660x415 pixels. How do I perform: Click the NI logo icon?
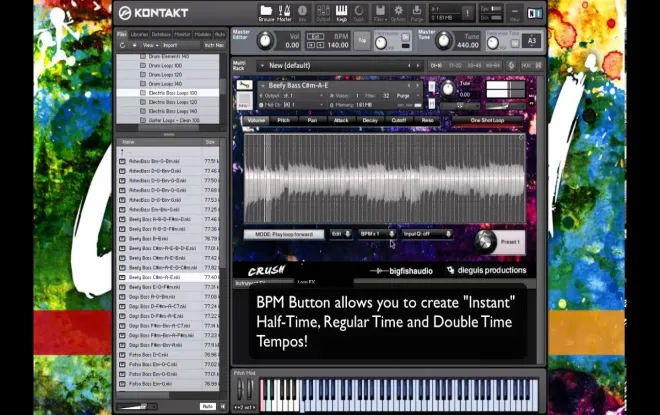pos(535,13)
